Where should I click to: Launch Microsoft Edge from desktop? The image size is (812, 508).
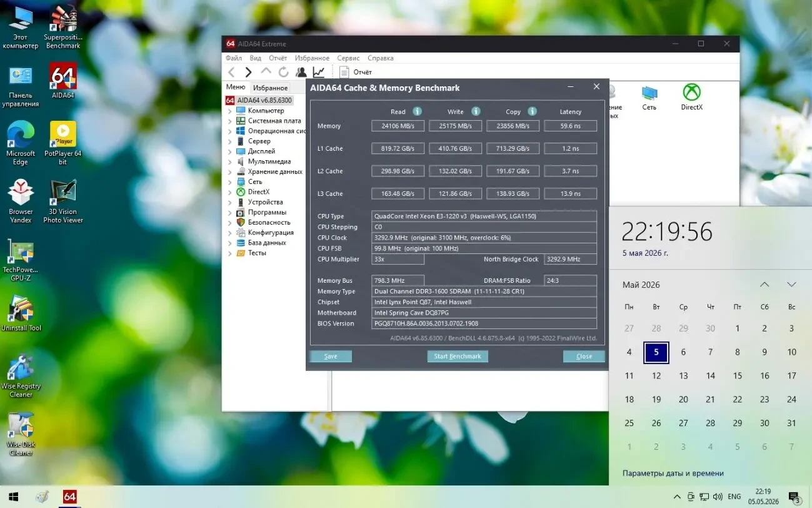click(21, 144)
